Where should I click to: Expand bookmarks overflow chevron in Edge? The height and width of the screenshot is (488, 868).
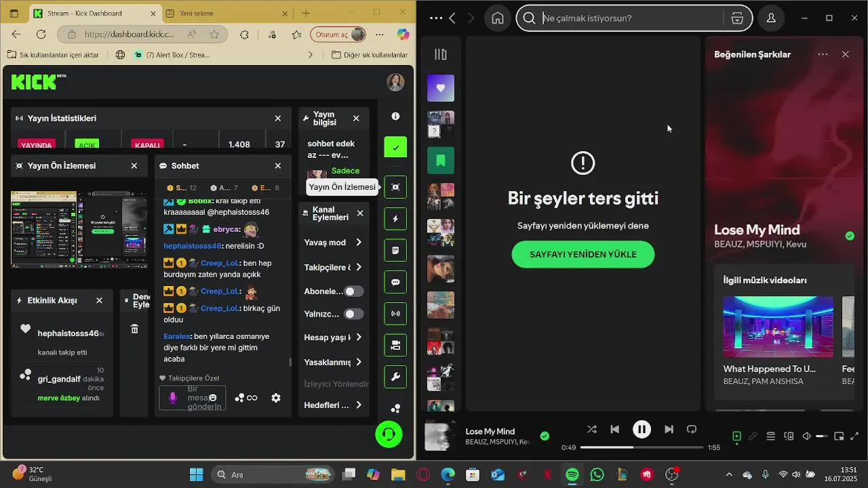311,55
